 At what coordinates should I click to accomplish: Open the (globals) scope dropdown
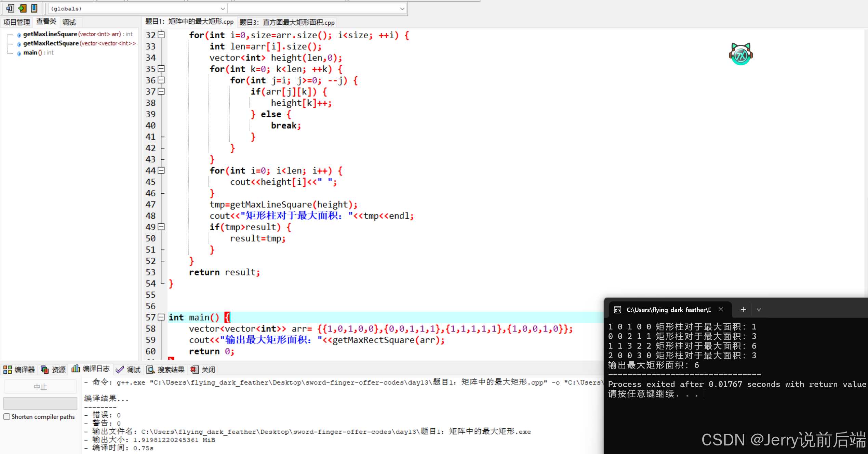pyautogui.click(x=223, y=9)
